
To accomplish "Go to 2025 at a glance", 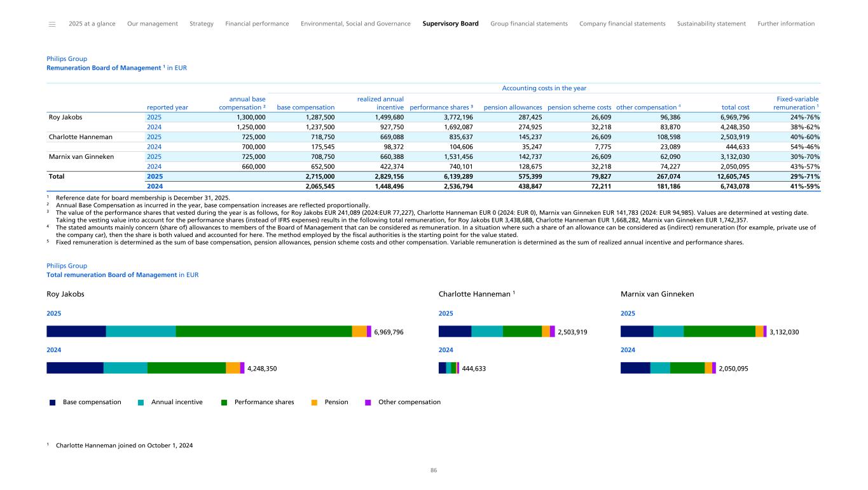I will point(92,24).
